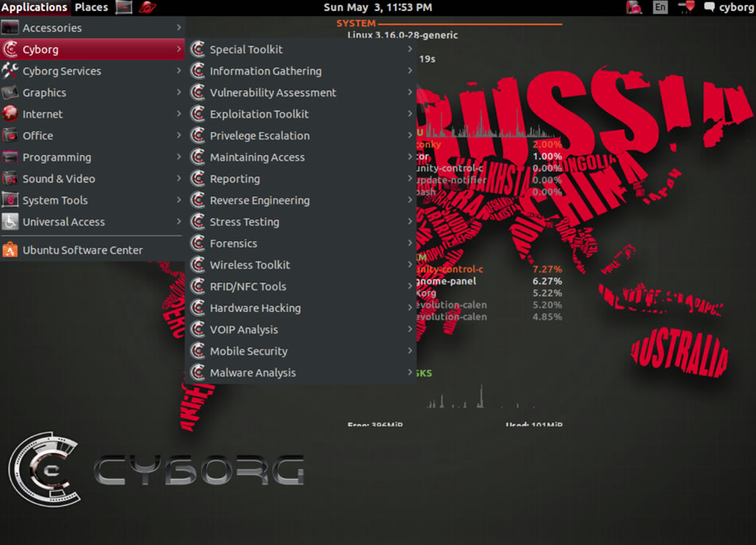This screenshot has width=756, height=545.
Task: Click the Exploitation Toolkit gear icon
Action: (x=197, y=114)
